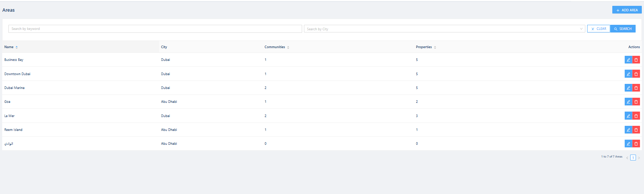Viewport: 644px width, 194px height.
Task: Delete the La Mer area
Action: [x=636, y=116]
